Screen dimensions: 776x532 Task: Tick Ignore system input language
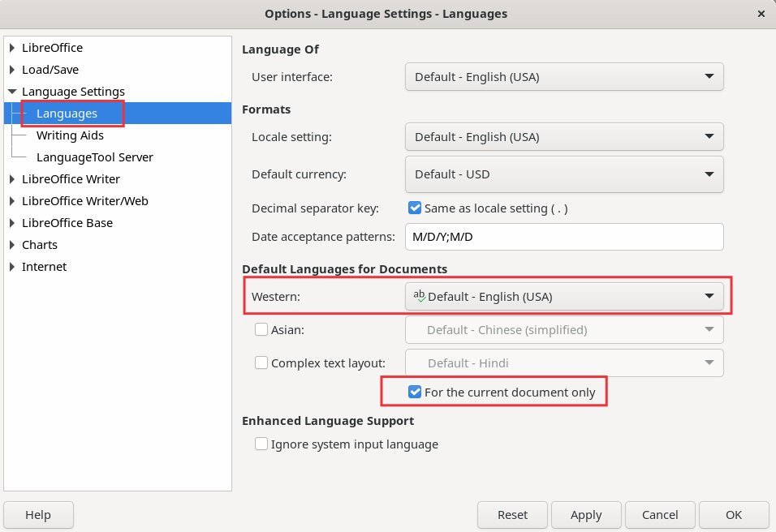[x=261, y=444]
